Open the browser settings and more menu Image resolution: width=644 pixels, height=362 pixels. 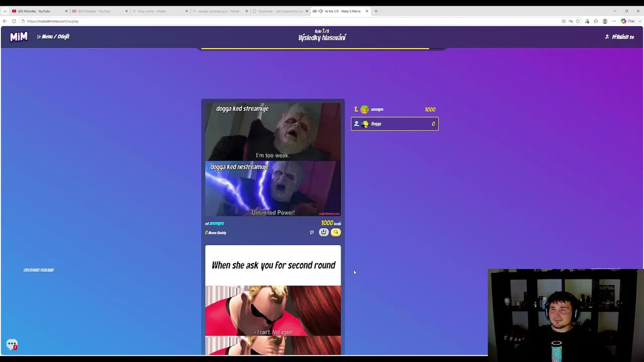[614, 21]
